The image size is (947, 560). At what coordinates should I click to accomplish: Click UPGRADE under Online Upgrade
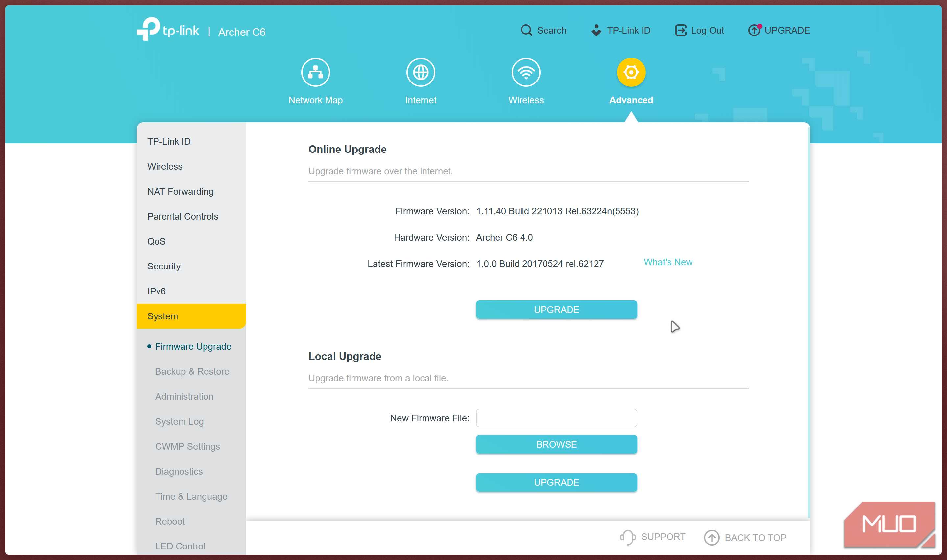coord(556,310)
